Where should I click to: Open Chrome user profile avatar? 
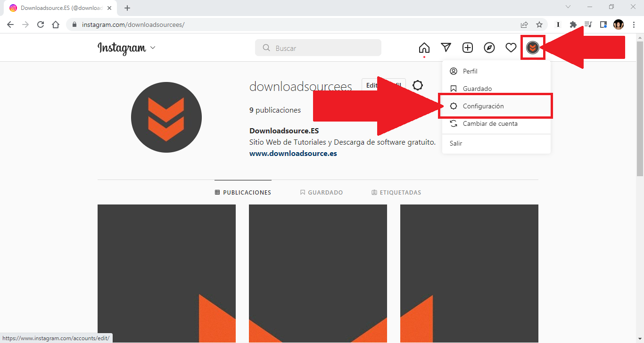[x=619, y=24]
